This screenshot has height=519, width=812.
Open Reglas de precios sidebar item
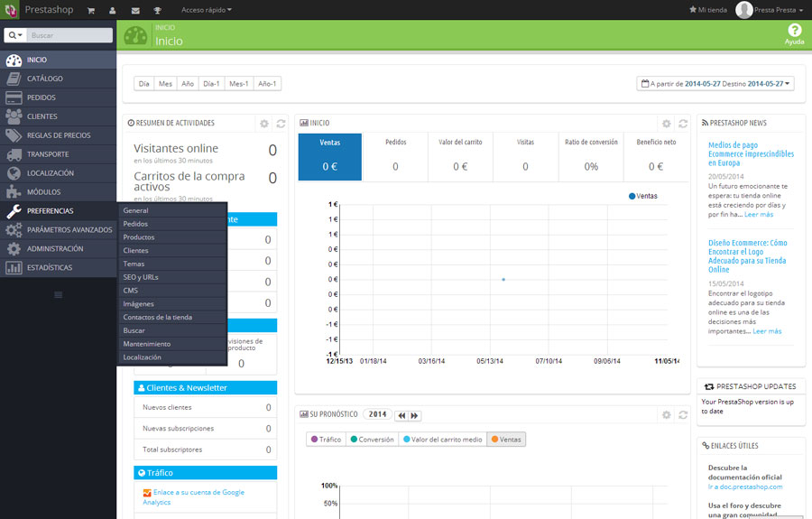pos(58,135)
